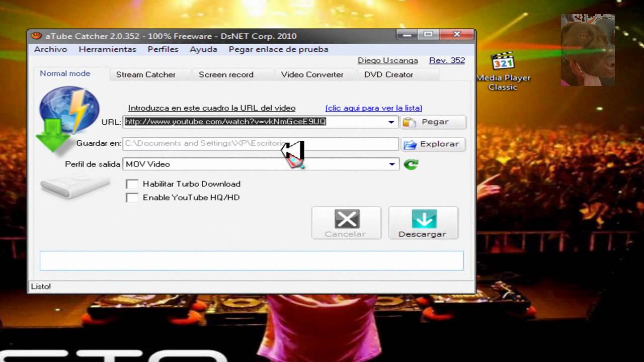Viewport: 644px width, 362px height.
Task: Click the aTube Catcher title bar icon
Action: click(36, 36)
